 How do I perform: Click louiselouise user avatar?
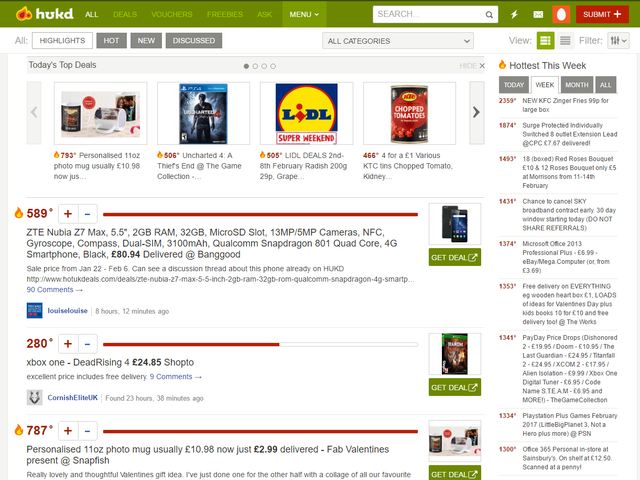[x=35, y=311]
